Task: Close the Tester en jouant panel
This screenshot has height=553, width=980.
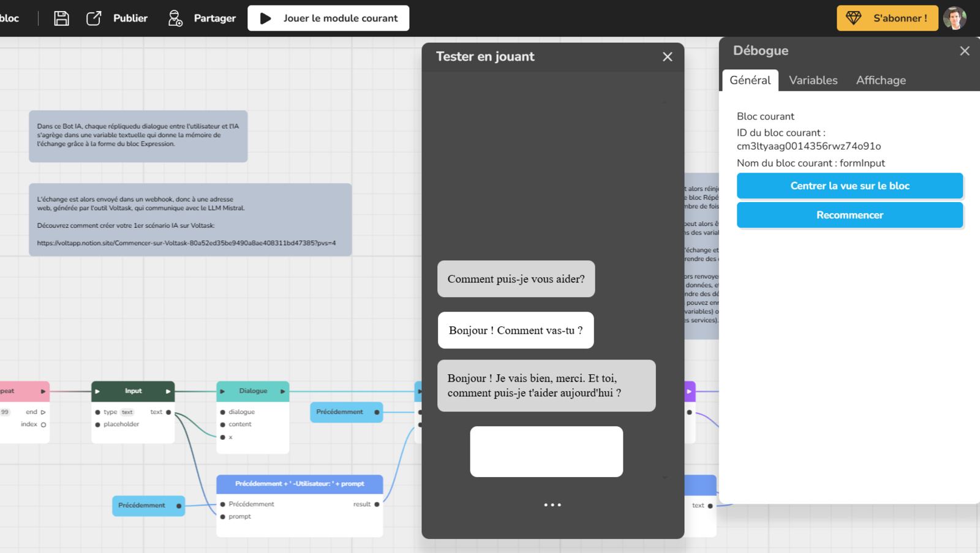Action: (x=668, y=57)
